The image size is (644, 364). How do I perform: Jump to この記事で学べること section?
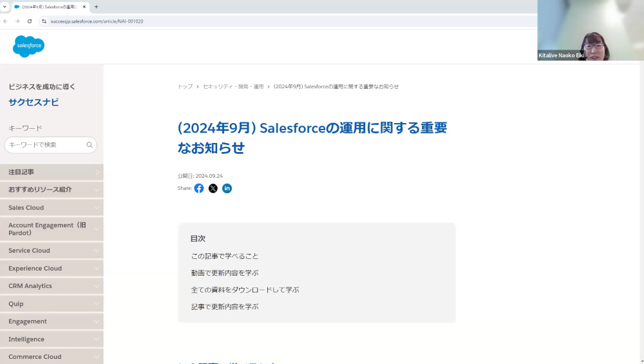[225, 256]
